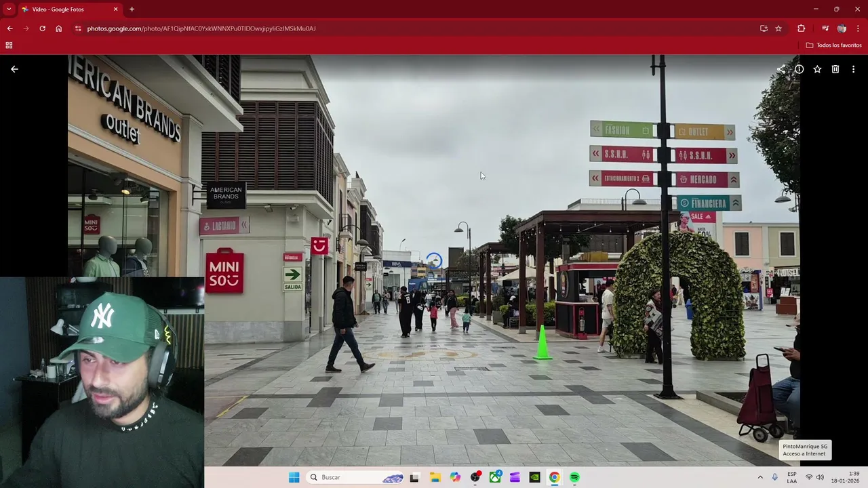Image resolution: width=868 pixels, height=488 pixels.
Task: Open the Chrome profile avatar
Action: click(x=842, y=28)
